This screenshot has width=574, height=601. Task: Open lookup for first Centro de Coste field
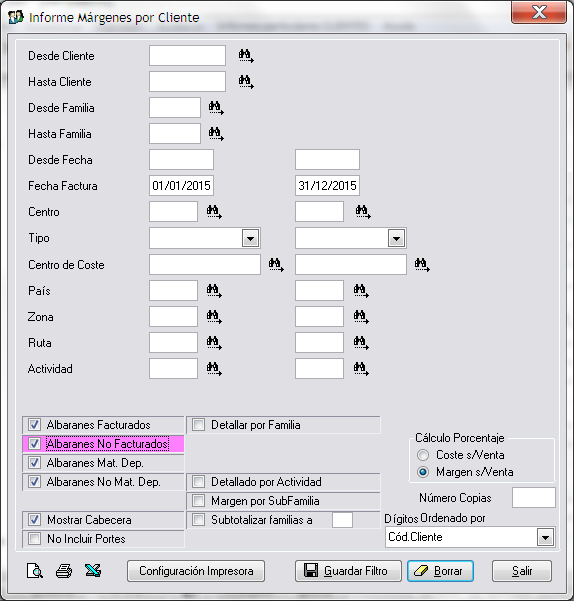(276, 264)
